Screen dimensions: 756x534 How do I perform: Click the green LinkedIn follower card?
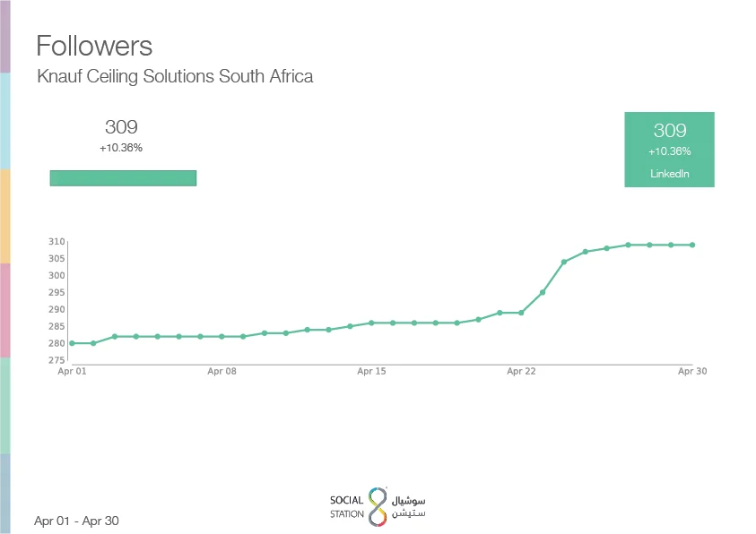point(669,150)
